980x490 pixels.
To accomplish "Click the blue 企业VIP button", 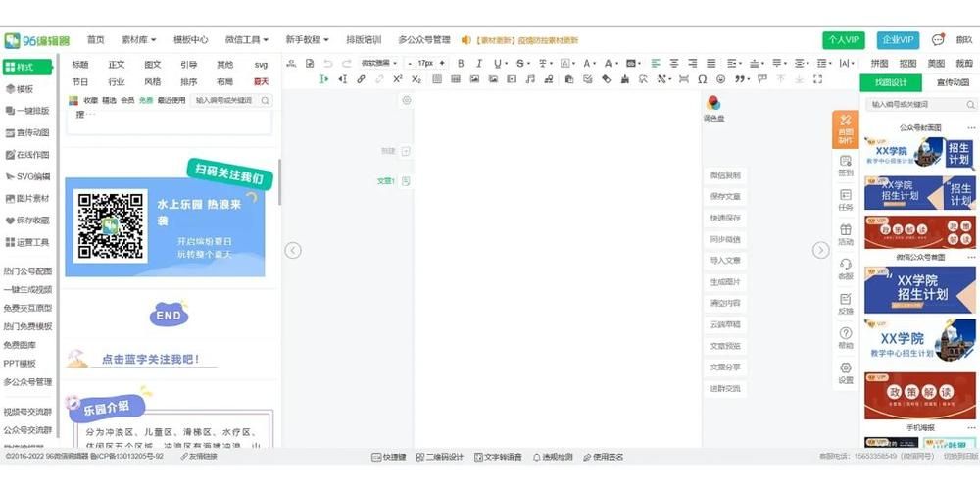I will coord(898,40).
